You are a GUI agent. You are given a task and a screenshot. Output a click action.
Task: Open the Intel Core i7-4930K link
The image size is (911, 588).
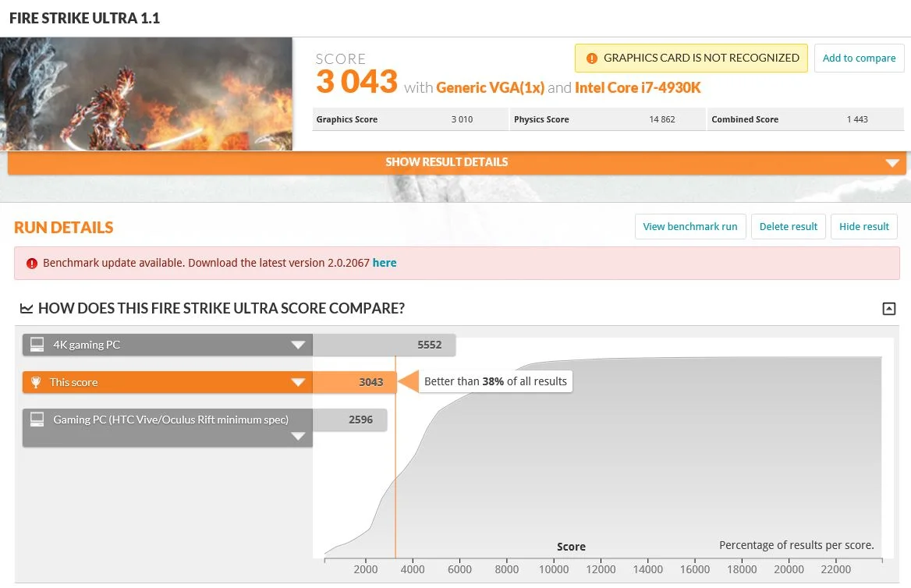(x=637, y=88)
